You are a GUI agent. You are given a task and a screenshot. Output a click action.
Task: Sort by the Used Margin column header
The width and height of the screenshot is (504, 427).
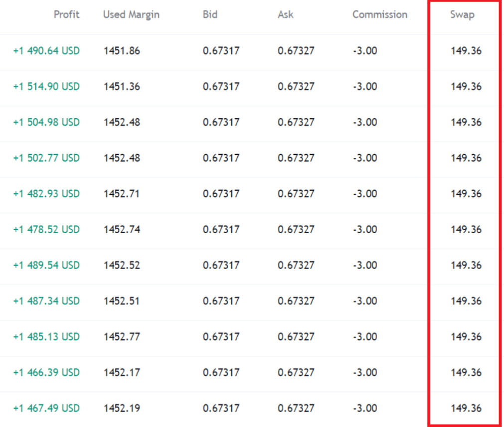point(131,14)
